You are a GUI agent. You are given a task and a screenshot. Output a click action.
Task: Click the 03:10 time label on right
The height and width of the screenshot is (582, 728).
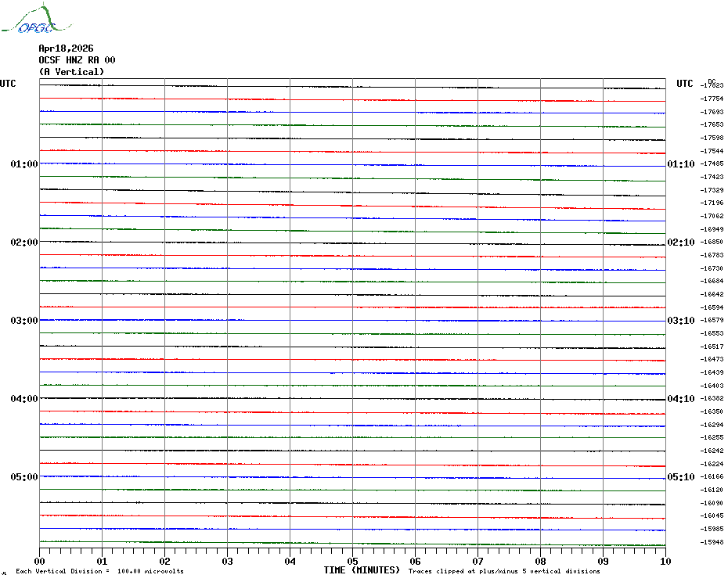pyautogui.click(x=681, y=321)
